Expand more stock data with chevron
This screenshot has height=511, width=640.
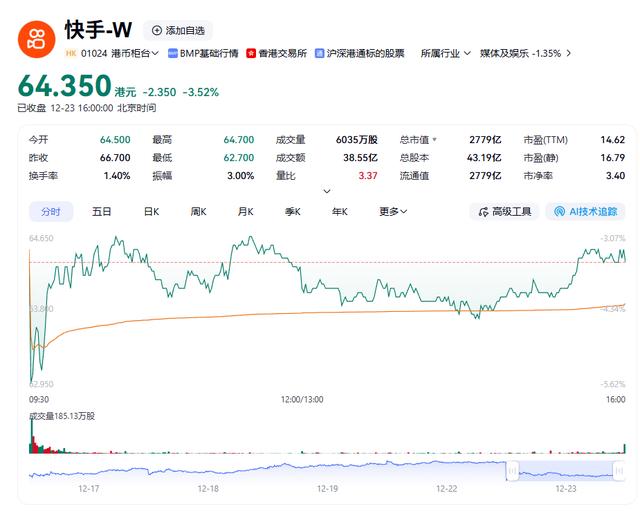327,191
